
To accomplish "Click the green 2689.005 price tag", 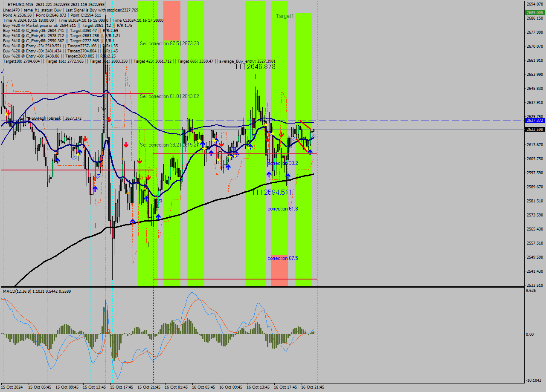I will pyautogui.click(x=535, y=13).
